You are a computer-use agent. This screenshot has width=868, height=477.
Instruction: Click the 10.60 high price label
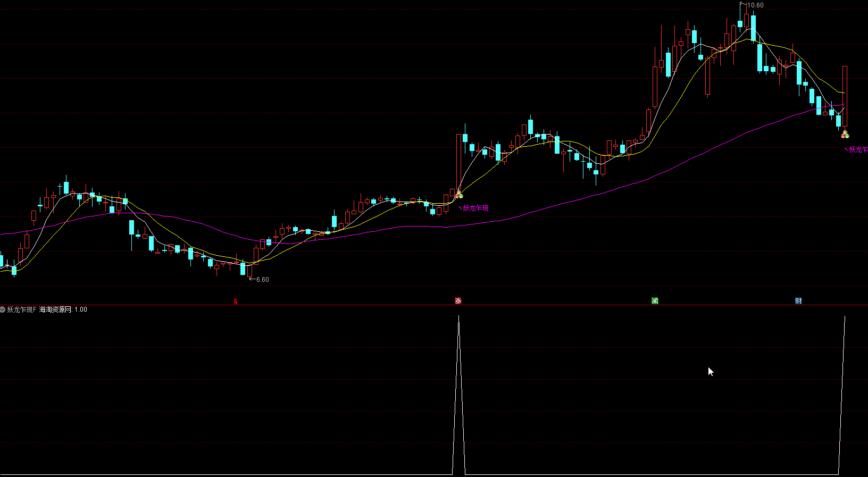[755, 5]
